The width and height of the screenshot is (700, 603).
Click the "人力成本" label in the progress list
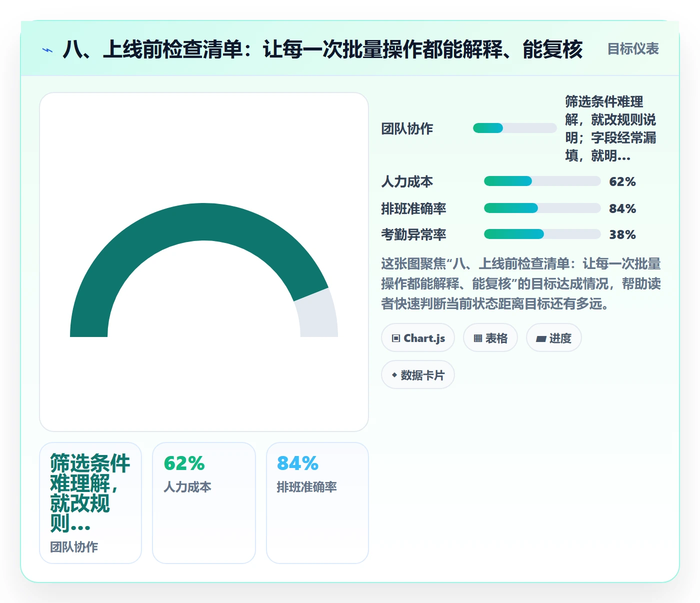click(407, 181)
